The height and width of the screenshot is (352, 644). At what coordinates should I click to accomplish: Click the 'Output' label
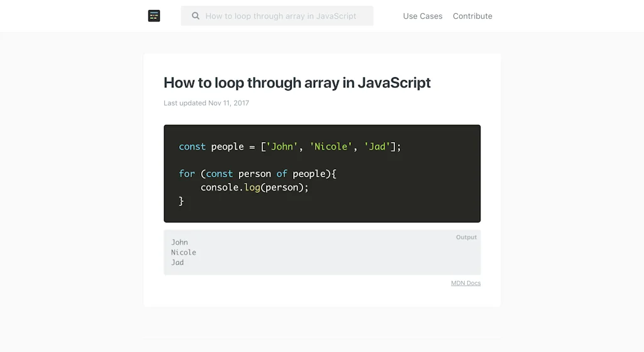(466, 237)
